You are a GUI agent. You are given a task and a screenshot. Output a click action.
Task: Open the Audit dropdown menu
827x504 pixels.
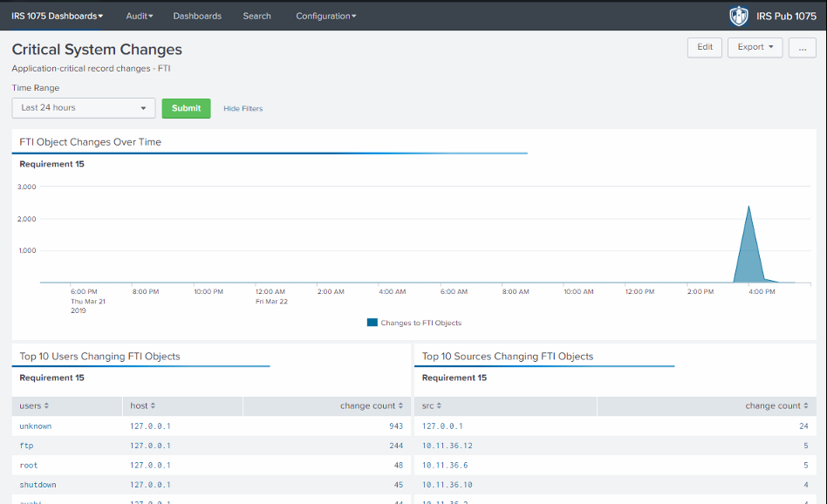pyautogui.click(x=140, y=16)
